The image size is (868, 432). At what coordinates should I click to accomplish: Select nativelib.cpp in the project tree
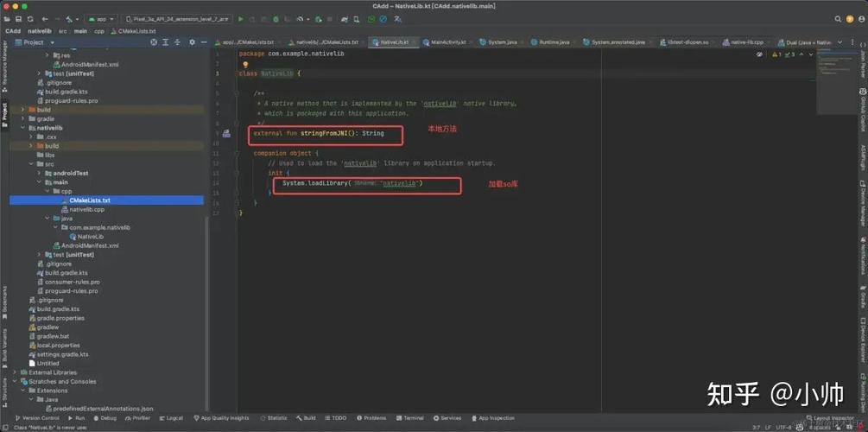click(86, 209)
